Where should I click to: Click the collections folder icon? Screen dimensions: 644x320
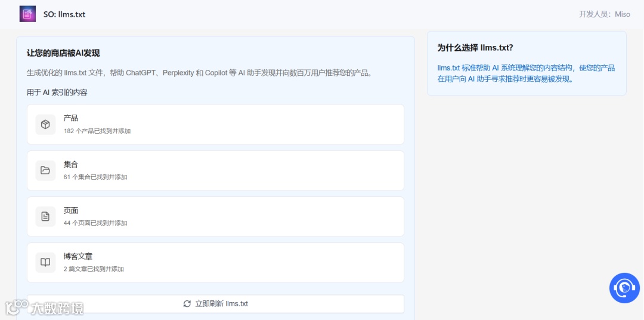coord(45,170)
